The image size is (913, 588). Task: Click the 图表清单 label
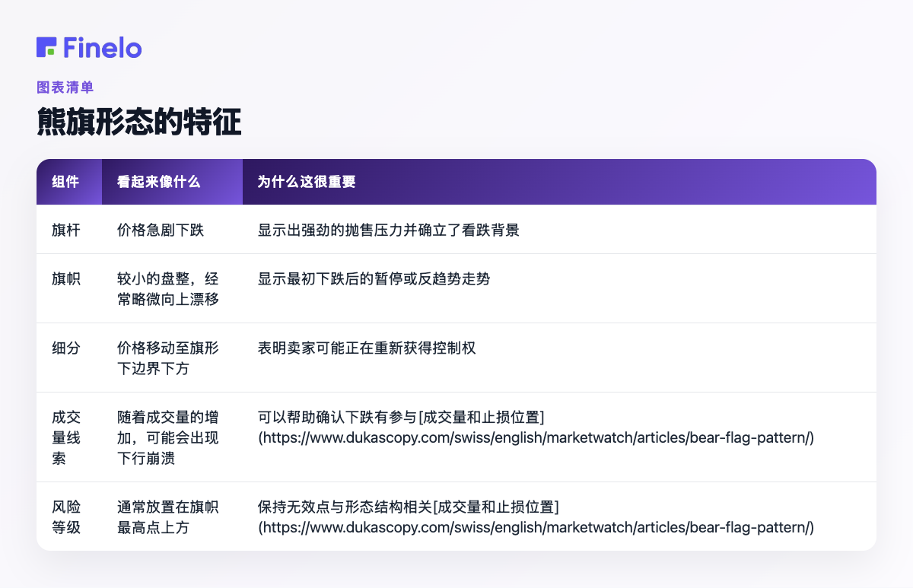65,87
